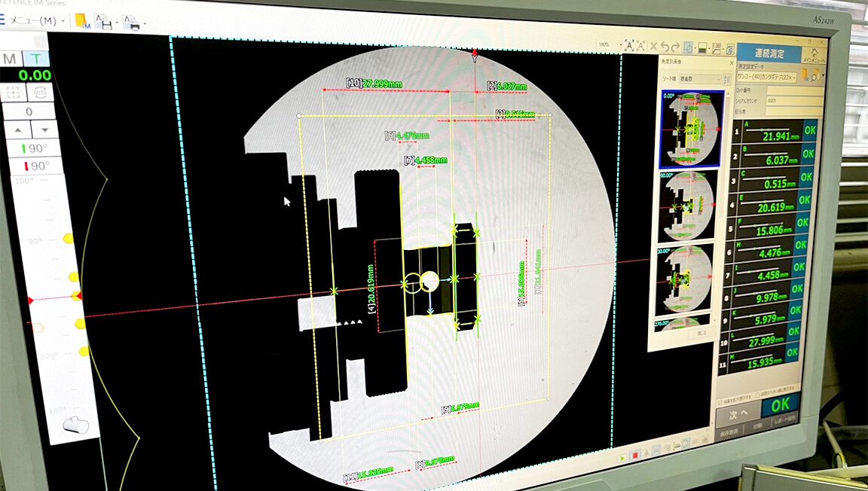The image size is (868, 491).
Task: Click the red stop icon at the bottom
Action: 635,456
